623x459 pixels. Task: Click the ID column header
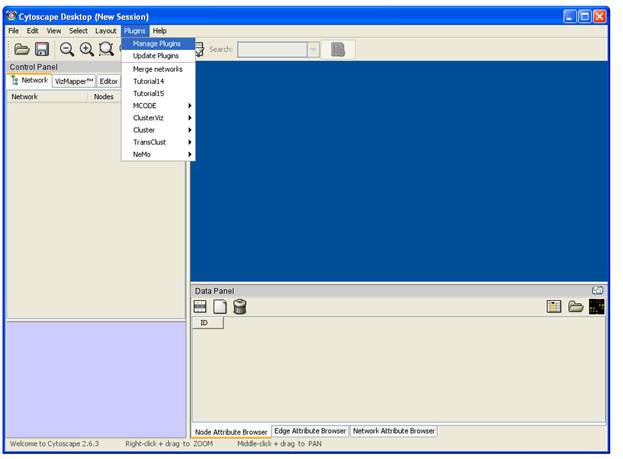point(208,323)
